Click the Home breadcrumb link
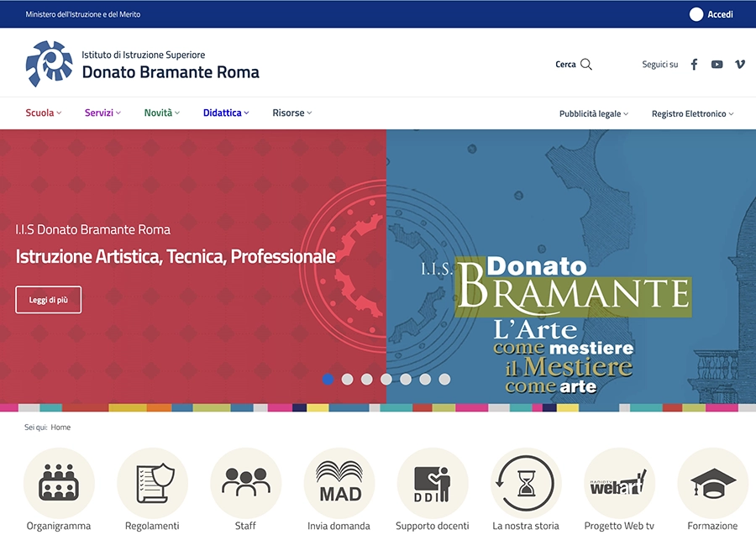Screen dimensions: 756x556 point(60,427)
